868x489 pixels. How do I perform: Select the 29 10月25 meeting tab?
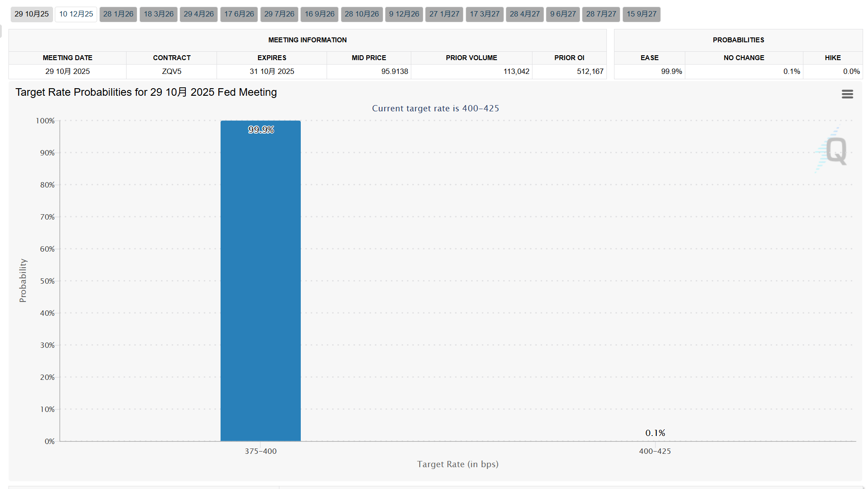(32, 14)
